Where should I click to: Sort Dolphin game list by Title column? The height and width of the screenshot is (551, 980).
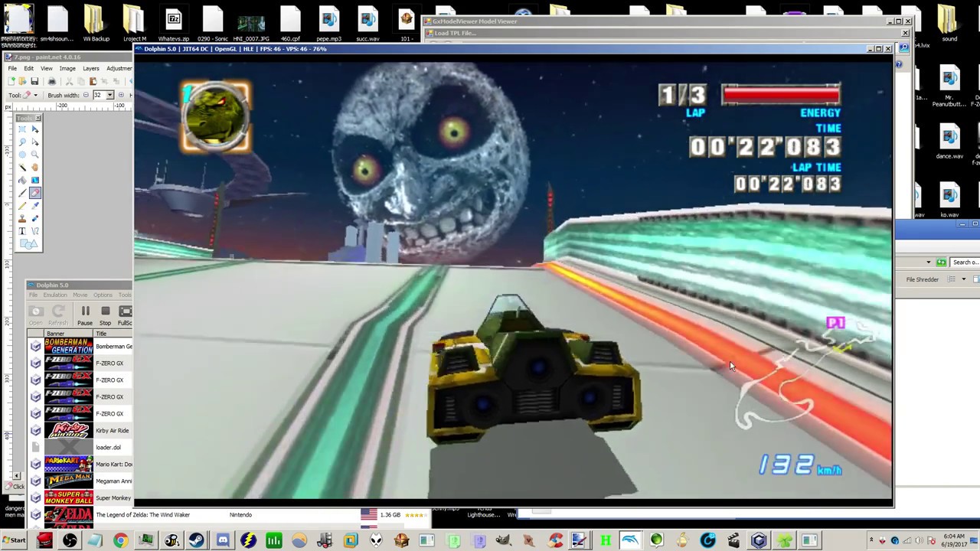(x=113, y=334)
